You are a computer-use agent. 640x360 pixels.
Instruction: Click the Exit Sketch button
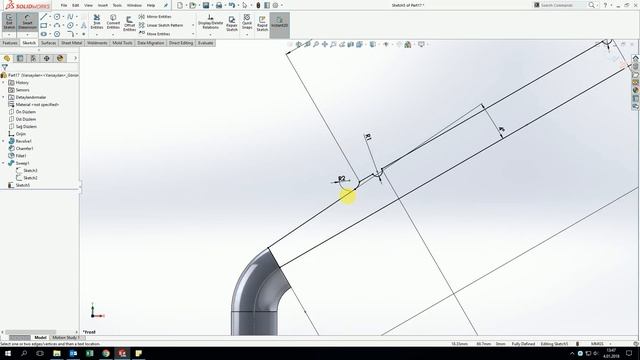9,22
